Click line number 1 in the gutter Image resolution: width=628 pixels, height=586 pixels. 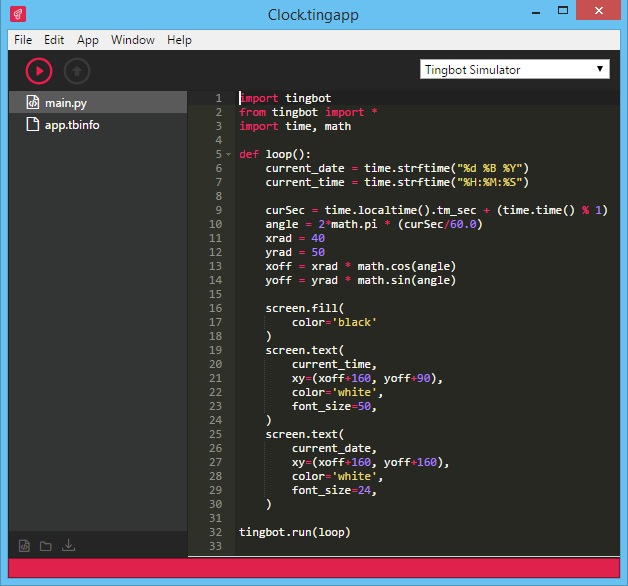(219, 98)
